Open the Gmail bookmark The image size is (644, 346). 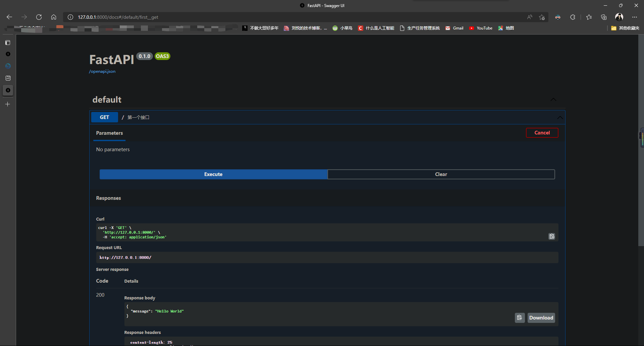tap(454, 28)
